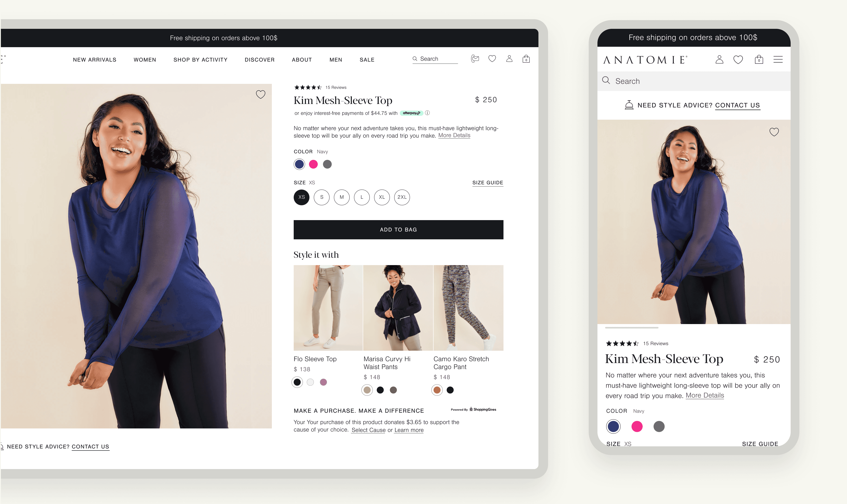Screen dimensions: 847x504
Task: Open the SHOP BY ACTIVITY menu
Action: [x=200, y=60]
